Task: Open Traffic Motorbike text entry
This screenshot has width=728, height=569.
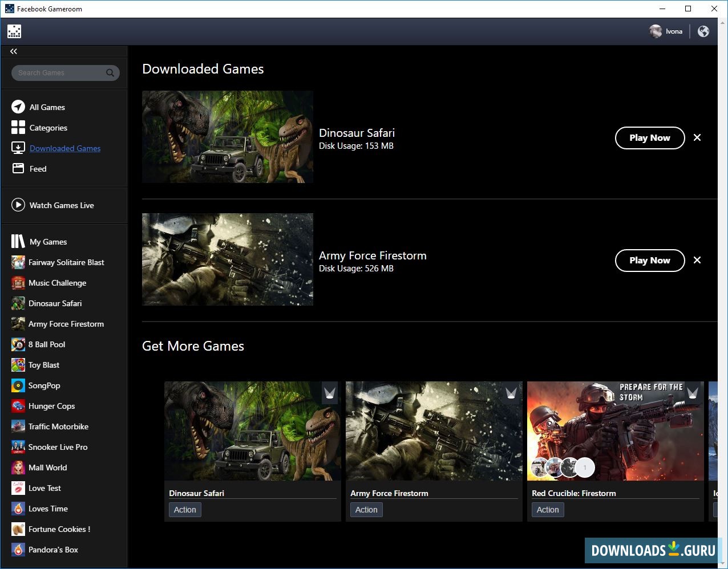Action: (x=59, y=426)
